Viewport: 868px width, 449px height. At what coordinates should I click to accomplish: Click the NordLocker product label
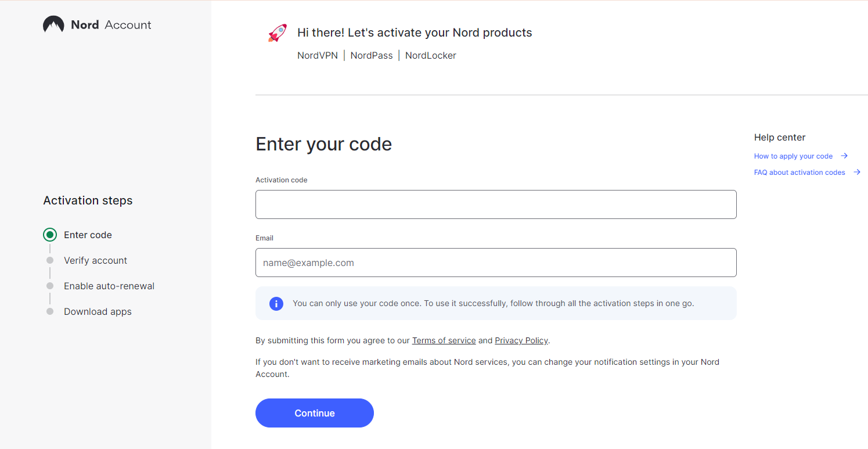tap(431, 56)
